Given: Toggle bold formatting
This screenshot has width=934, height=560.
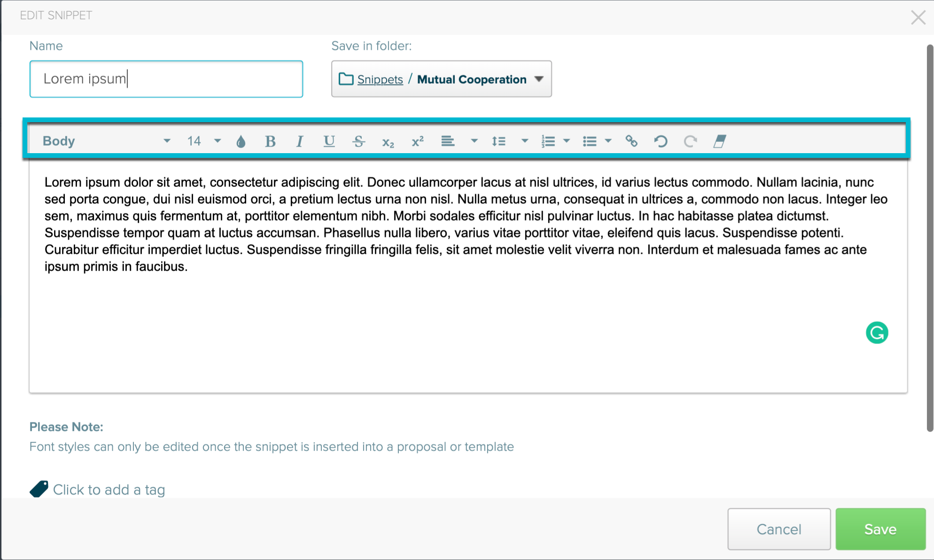Looking at the screenshot, I should pos(270,141).
